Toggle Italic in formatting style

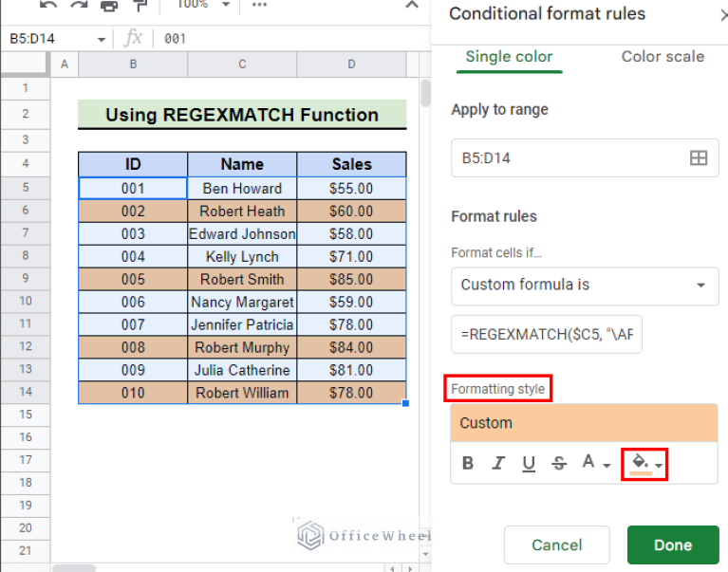pyautogui.click(x=498, y=463)
